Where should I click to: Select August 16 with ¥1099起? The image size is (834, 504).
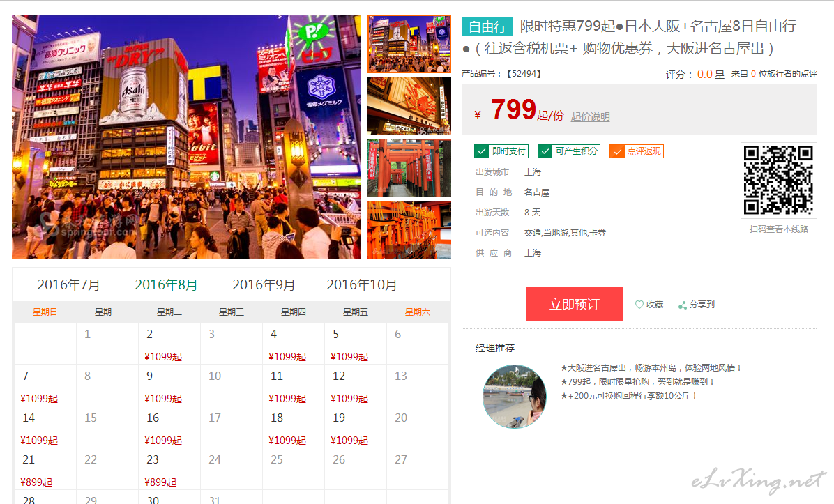(169, 427)
